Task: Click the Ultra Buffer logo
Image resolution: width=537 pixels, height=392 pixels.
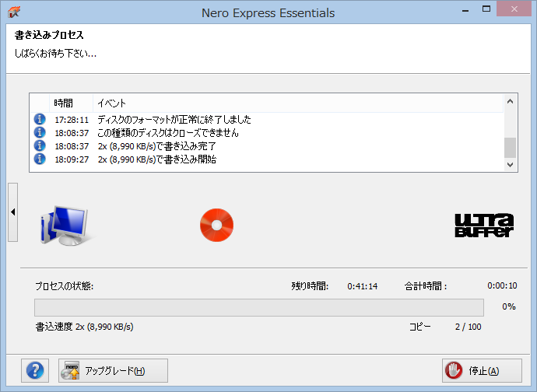Action: (484, 226)
